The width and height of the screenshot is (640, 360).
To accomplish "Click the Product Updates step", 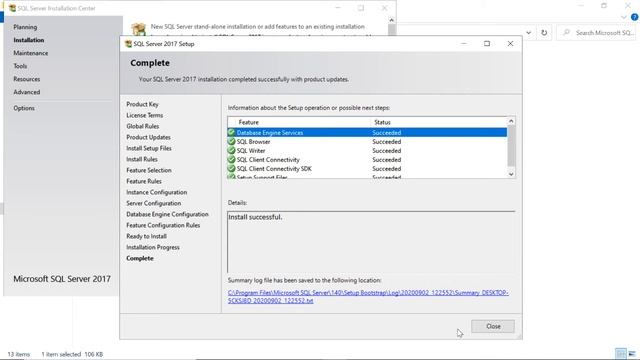I will 148,137.
